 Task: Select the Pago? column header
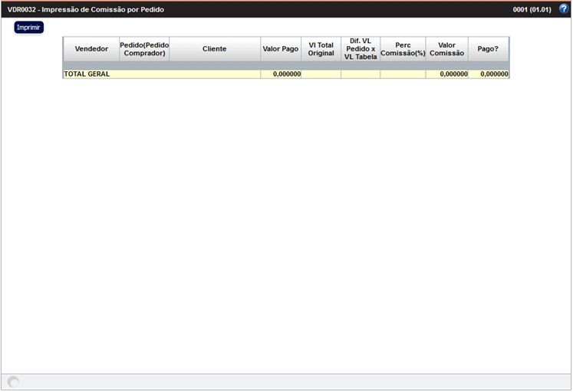pyautogui.click(x=489, y=49)
